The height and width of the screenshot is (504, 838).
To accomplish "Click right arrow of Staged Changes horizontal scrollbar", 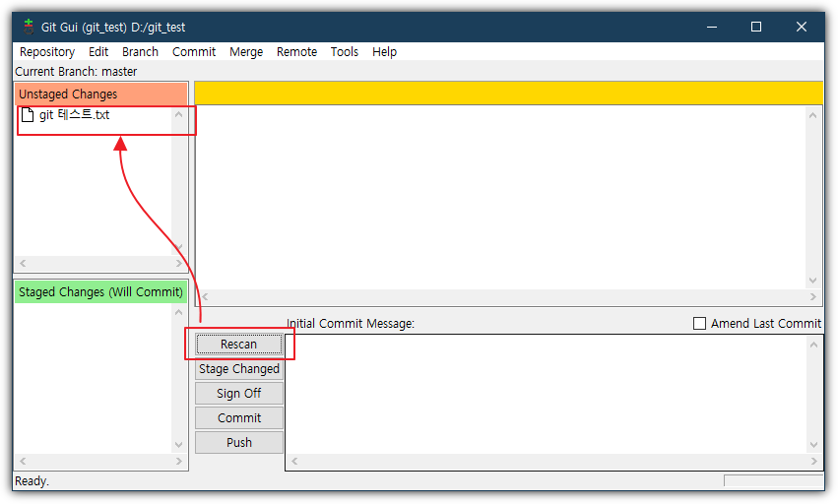I will (x=179, y=461).
